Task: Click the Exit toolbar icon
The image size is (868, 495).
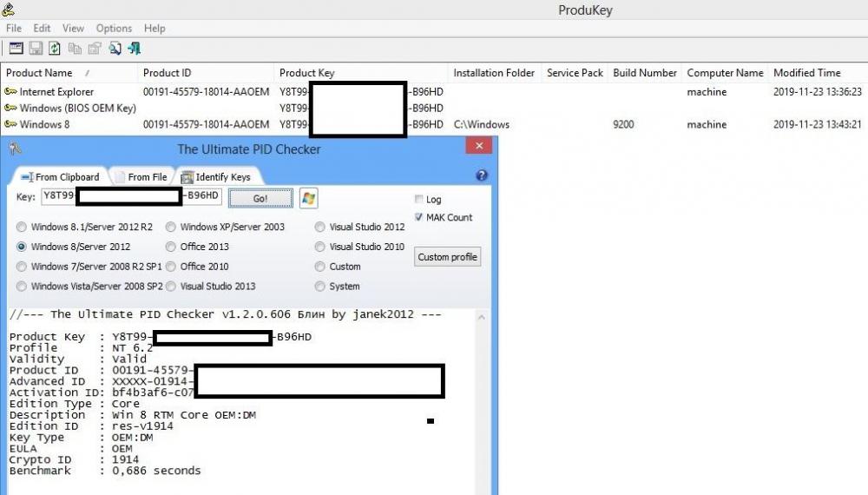Action: [134, 49]
